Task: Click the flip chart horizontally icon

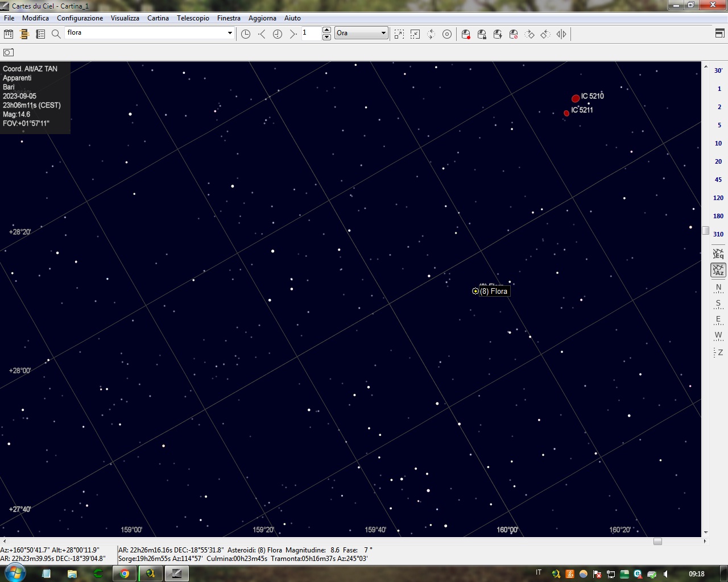Action: coord(561,34)
